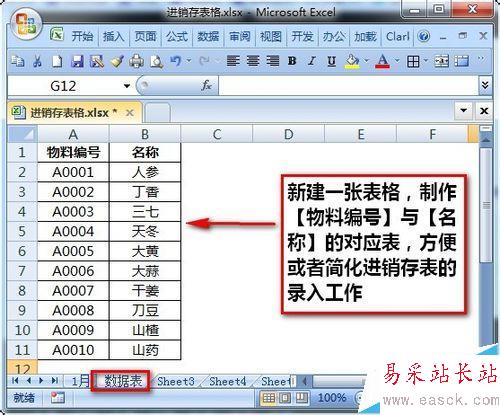This screenshot has width=500, height=415.
Task: Toggle bold formatting
Action: tap(292, 61)
